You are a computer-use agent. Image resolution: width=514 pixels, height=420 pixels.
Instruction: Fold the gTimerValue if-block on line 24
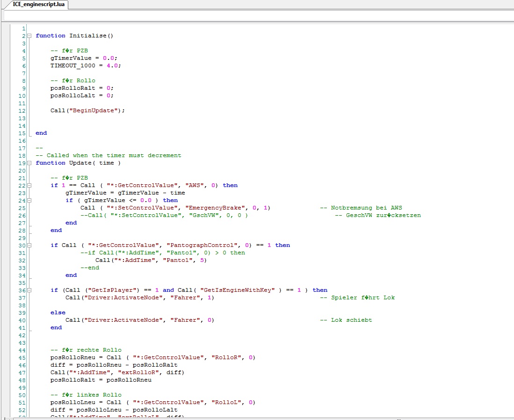(29, 200)
